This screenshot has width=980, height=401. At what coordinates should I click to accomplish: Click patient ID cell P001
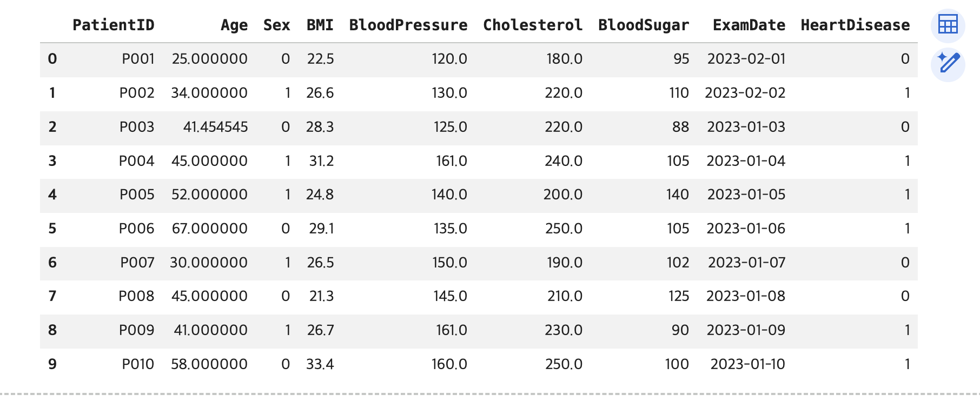tap(138, 59)
